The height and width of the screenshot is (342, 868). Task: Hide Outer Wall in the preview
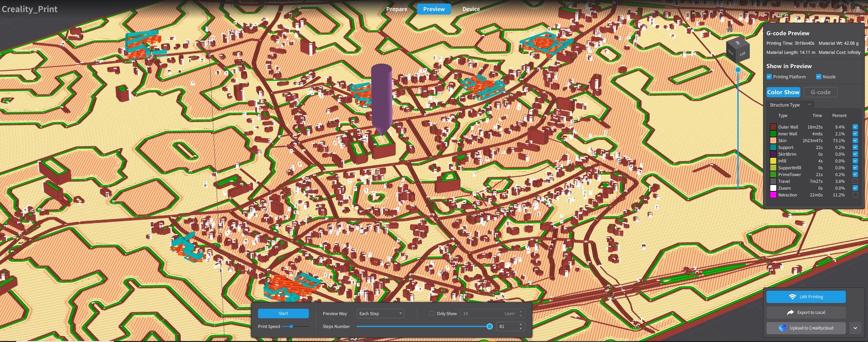(855, 127)
